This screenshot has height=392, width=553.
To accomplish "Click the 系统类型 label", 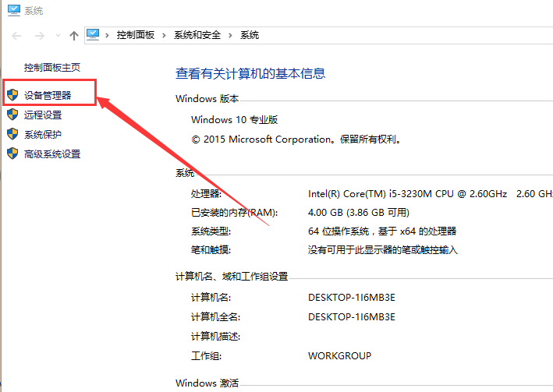I will (x=211, y=231).
